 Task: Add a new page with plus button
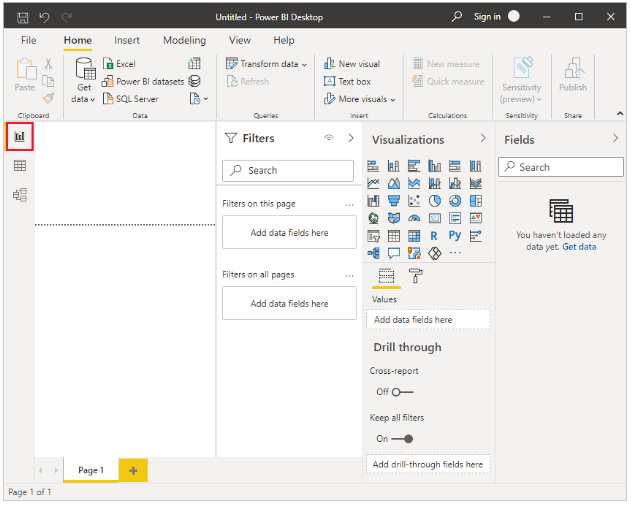[133, 470]
